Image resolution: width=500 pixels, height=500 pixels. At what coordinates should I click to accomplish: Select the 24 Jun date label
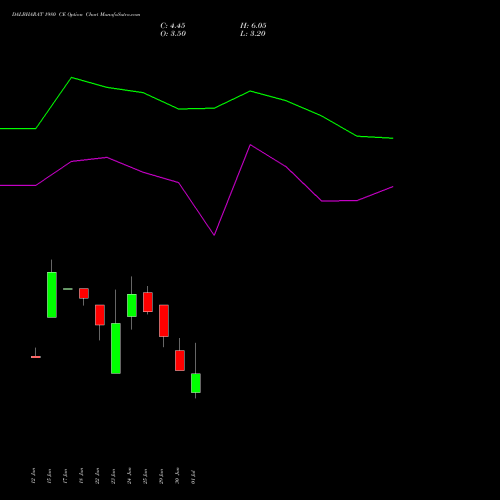click(129, 476)
